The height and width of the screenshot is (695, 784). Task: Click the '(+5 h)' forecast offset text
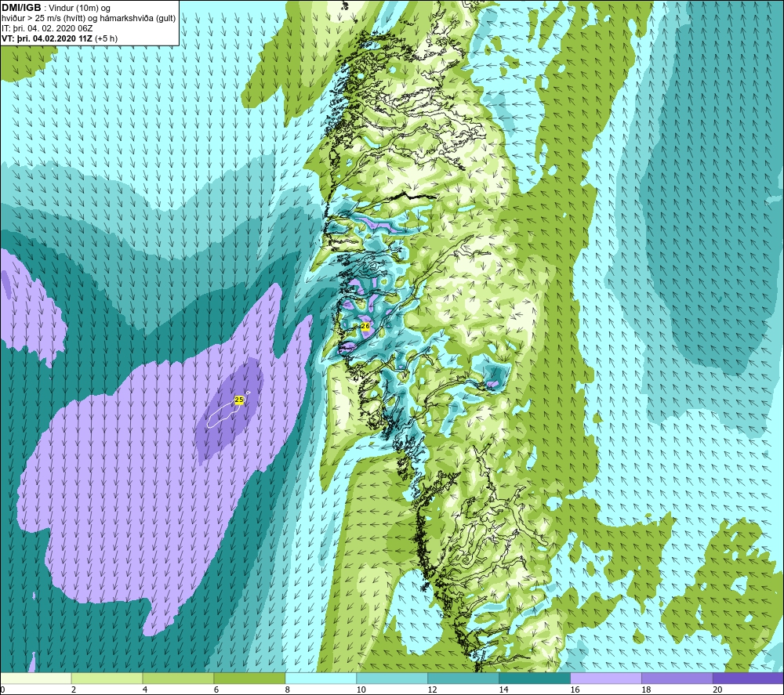(x=106, y=38)
